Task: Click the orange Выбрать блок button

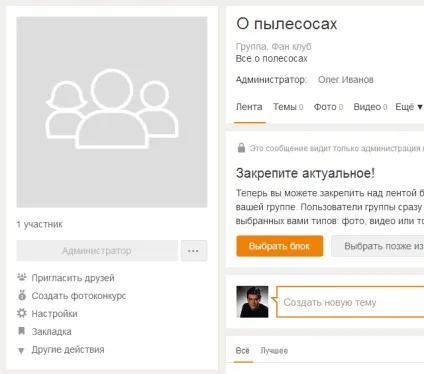Action: (280, 246)
